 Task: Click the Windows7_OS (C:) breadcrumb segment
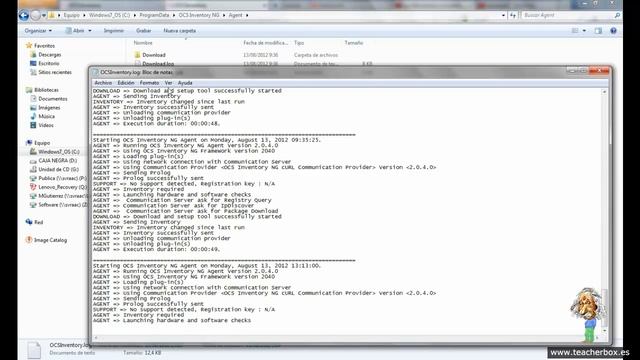click(x=109, y=15)
